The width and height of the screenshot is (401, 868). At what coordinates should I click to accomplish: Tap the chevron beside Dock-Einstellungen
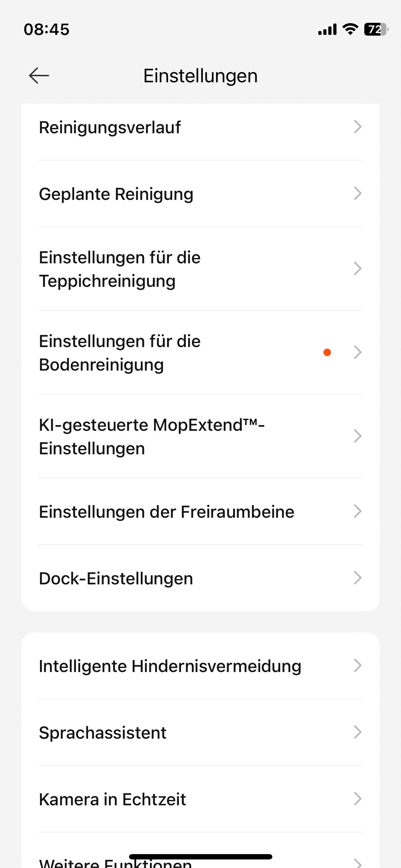click(358, 578)
